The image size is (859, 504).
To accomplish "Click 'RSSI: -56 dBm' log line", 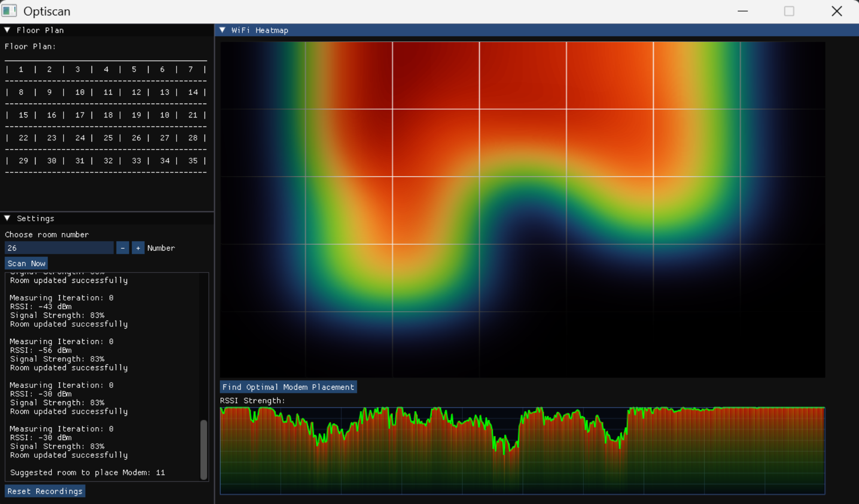I will tap(41, 350).
